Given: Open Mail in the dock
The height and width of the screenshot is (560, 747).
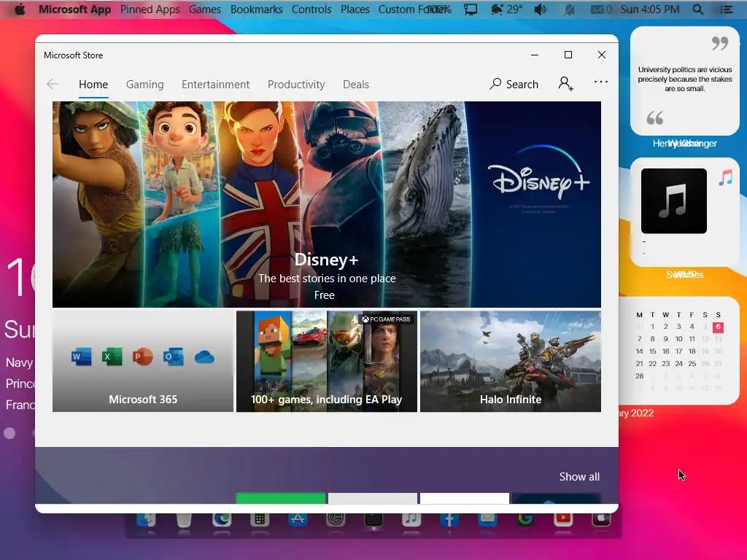Looking at the screenshot, I should pyautogui.click(x=487, y=518).
